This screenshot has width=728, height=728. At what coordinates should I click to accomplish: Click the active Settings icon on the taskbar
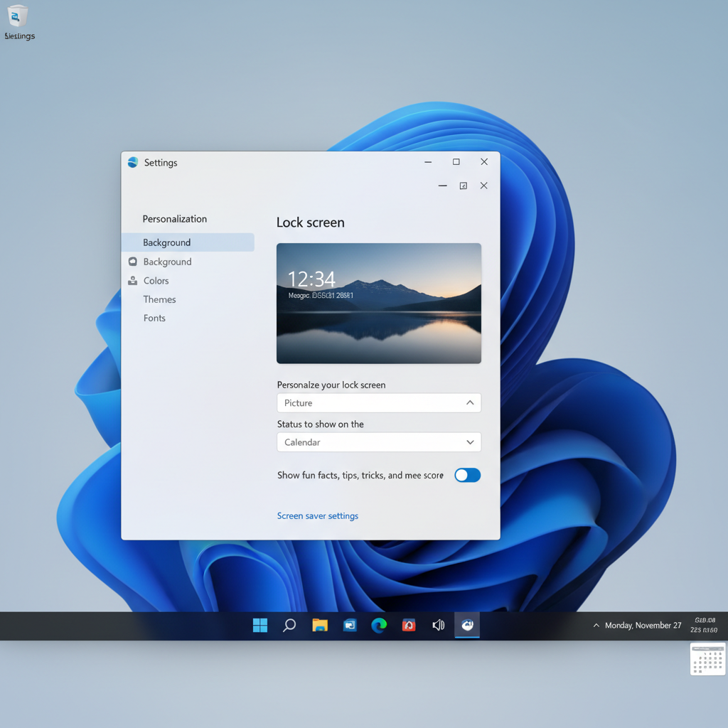pos(467,626)
